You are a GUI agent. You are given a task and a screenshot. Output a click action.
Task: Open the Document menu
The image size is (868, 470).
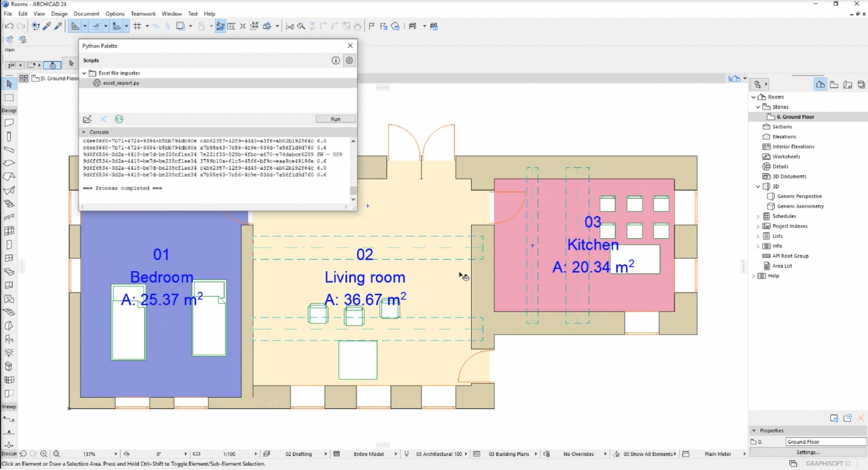coord(86,14)
